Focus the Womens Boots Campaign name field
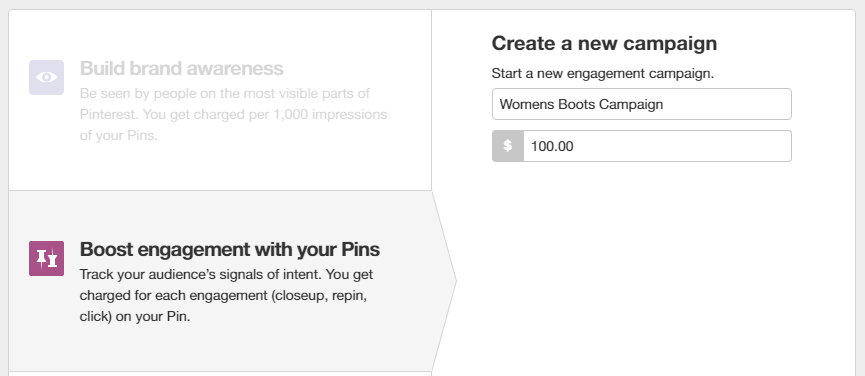This screenshot has width=865, height=376. (x=642, y=104)
